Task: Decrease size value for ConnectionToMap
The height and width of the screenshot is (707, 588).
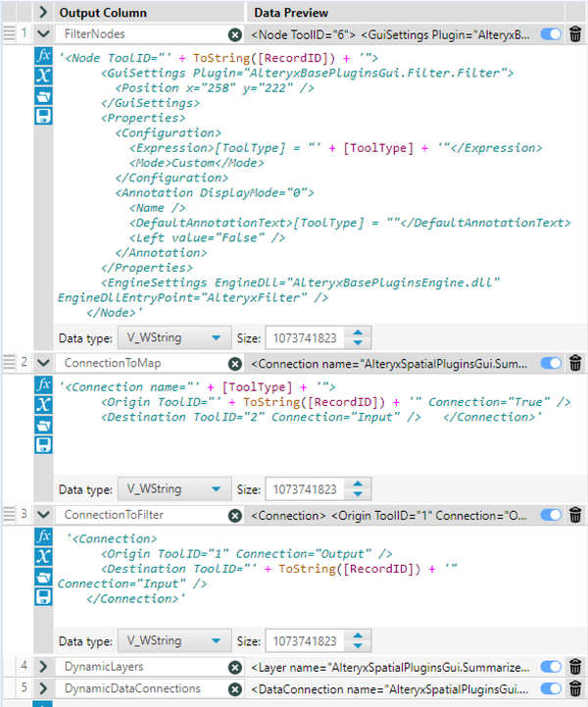Action: pyautogui.click(x=358, y=494)
